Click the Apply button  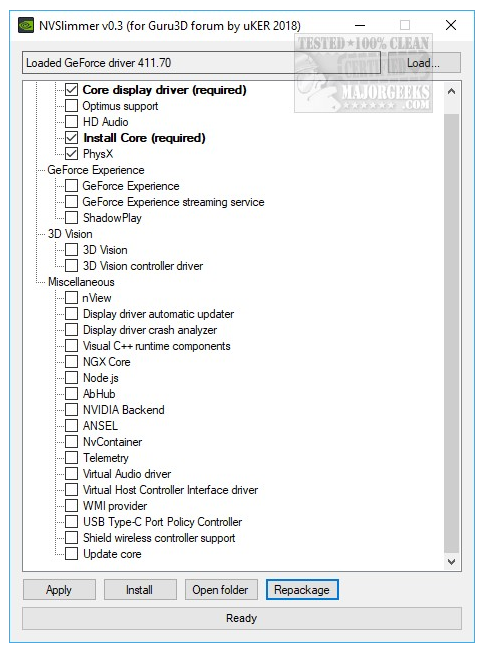point(59,589)
